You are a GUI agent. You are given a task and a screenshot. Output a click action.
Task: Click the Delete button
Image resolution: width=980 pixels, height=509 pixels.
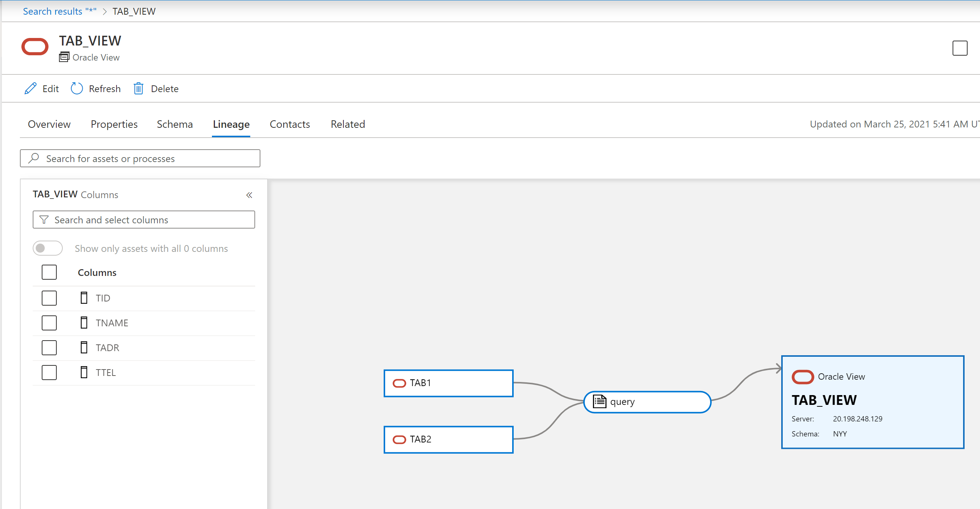coord(156,88)
